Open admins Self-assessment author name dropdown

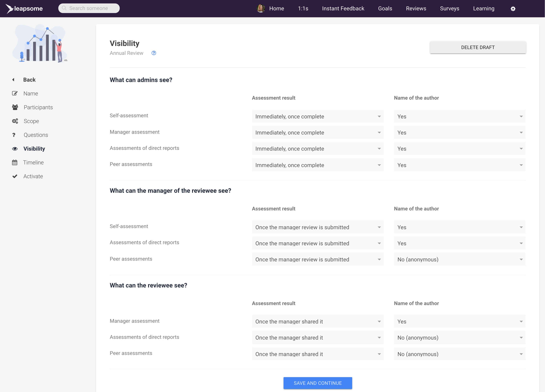(x=460, y=116)
